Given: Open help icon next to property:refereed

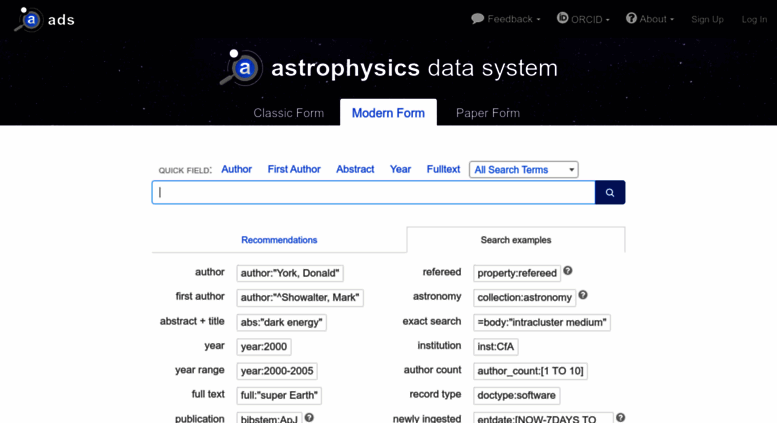Looking at the screenshot, I should point(568,271).
